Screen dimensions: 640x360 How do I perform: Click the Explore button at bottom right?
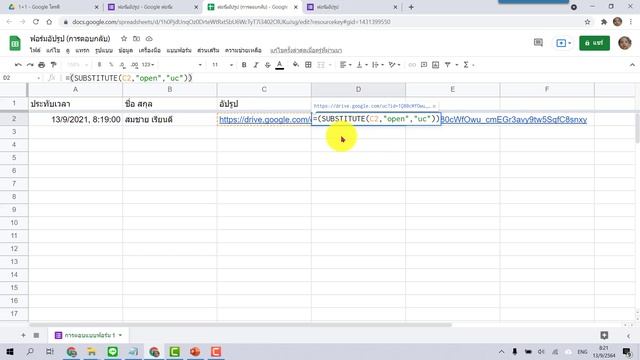(x=604, y=335)
